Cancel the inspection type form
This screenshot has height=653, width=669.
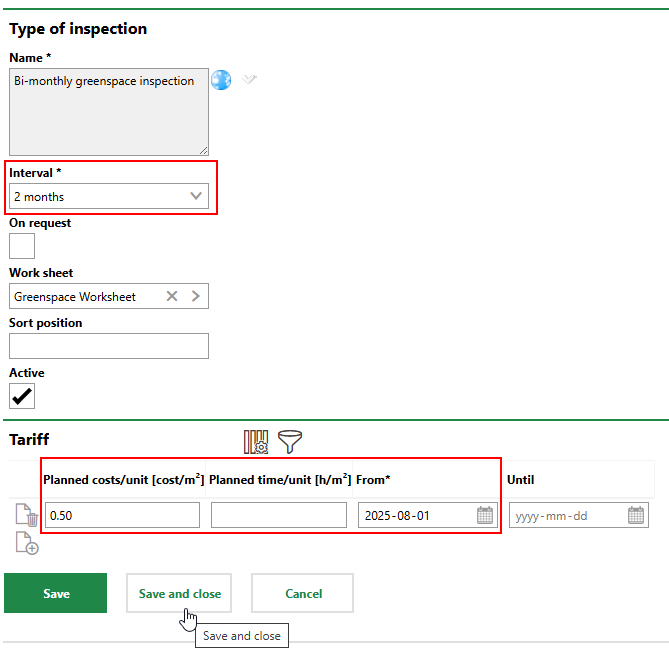tap(303, 593)
